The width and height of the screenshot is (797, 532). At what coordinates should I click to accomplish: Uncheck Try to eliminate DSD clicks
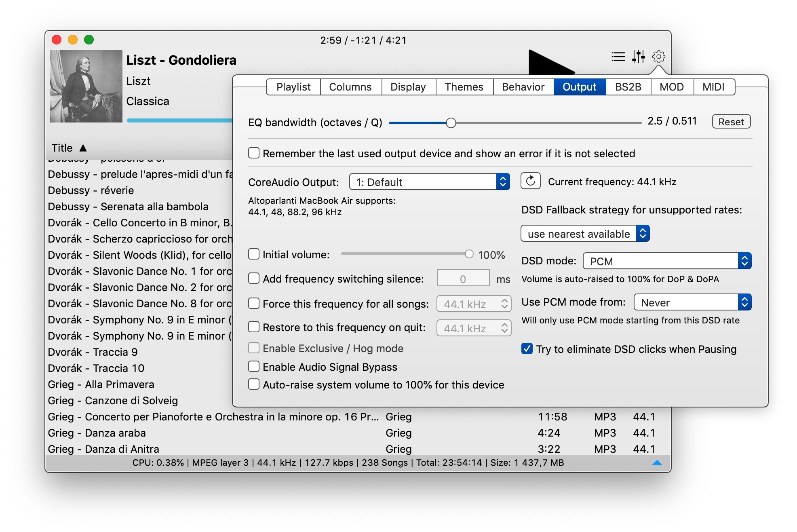[527, 348]
